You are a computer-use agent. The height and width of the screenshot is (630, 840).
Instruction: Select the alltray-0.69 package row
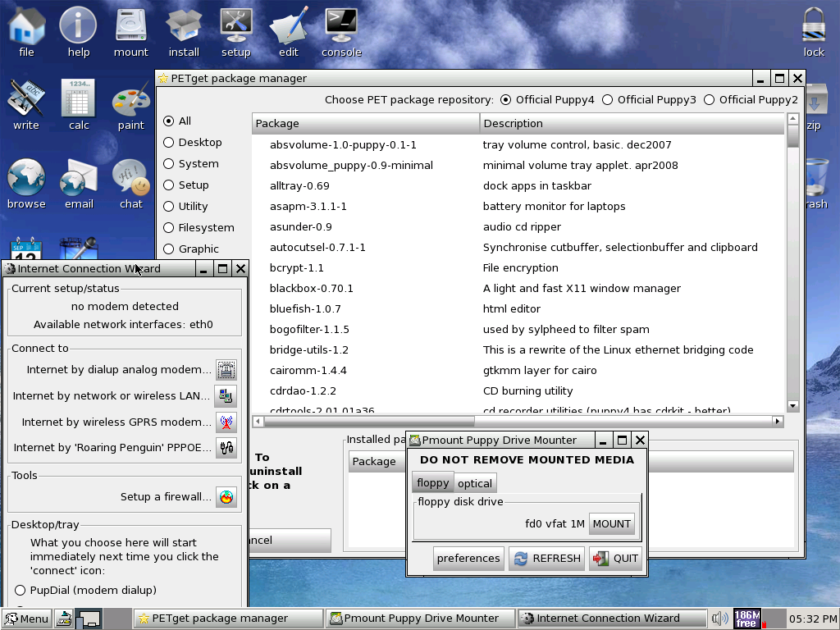click(x=518, y=186)
